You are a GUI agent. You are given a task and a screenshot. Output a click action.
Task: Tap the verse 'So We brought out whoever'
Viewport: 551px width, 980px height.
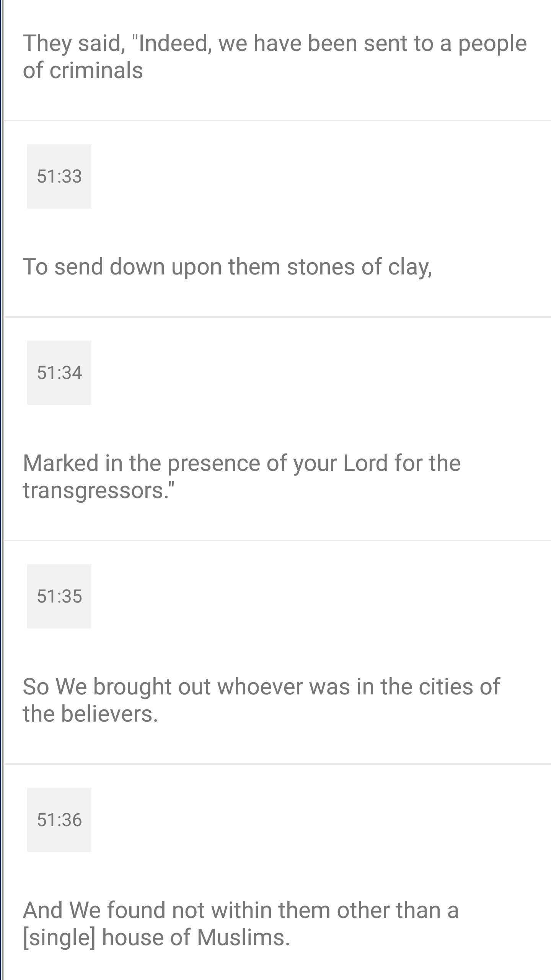[261, 700]
